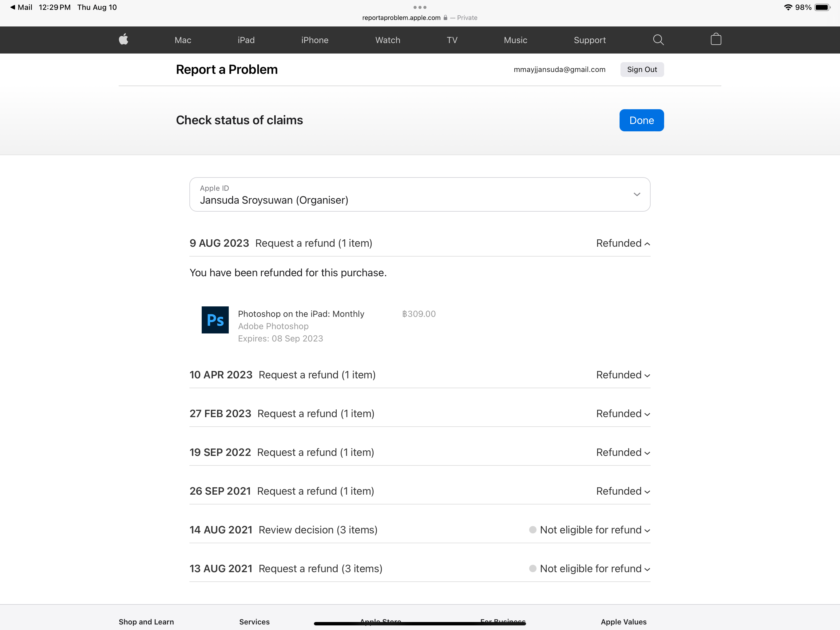Open the search magnifier icon

coord(658,39)
